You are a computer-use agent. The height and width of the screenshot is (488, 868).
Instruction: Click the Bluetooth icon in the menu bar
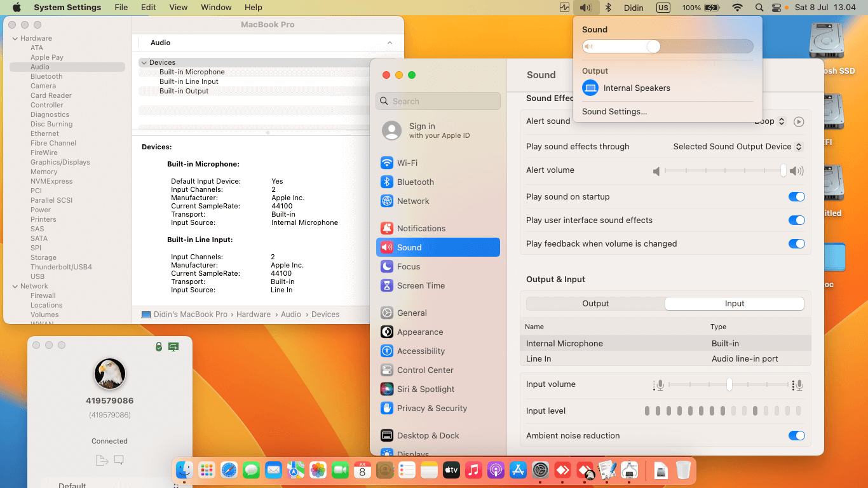[607, 8]
